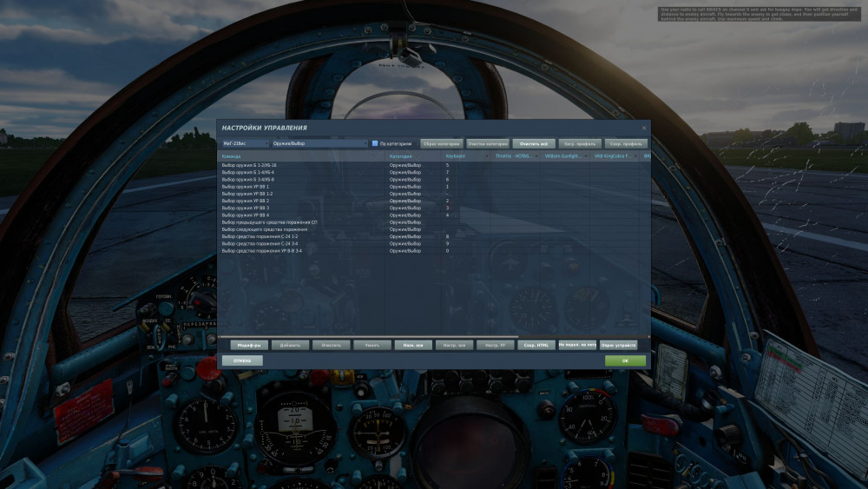868x489 pixels.
Task: Select row 'Выбор следующего средства поражения'
Action: [433, 229]
